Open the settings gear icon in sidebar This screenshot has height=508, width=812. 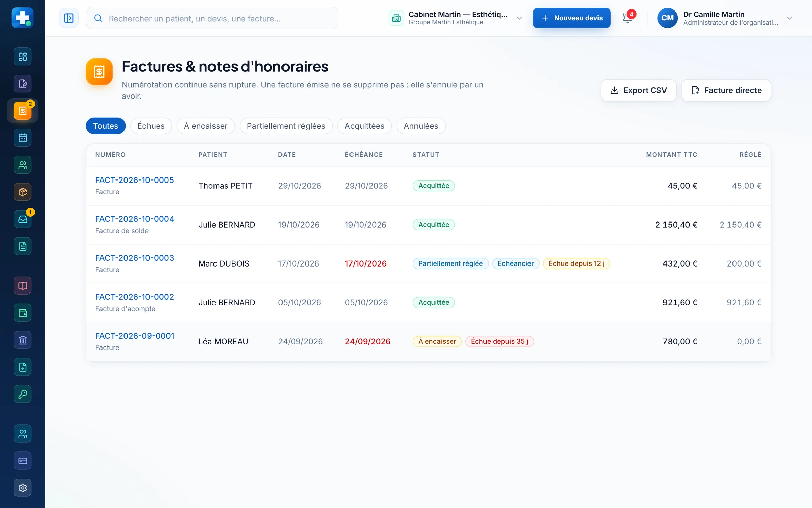23,488
